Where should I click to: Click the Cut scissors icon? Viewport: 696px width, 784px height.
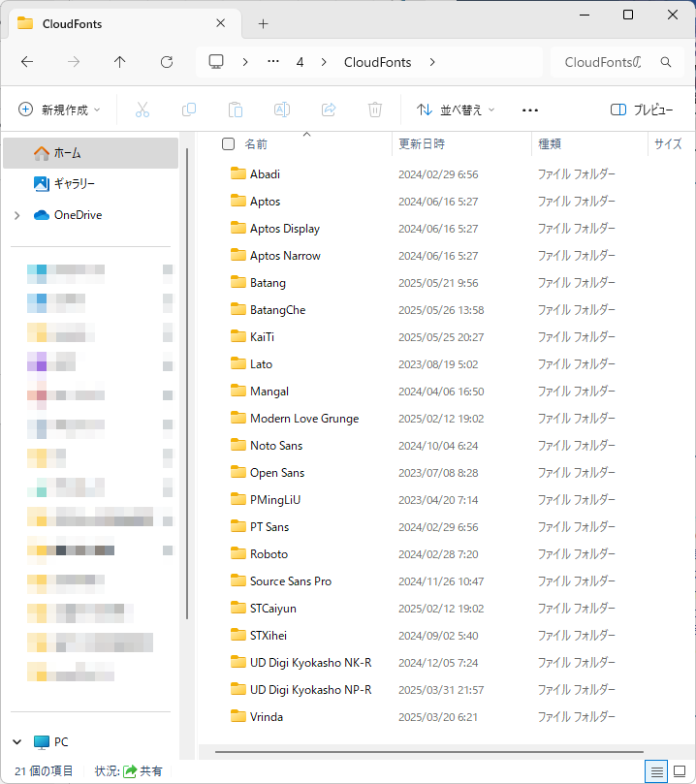click(x=142, y=110)
